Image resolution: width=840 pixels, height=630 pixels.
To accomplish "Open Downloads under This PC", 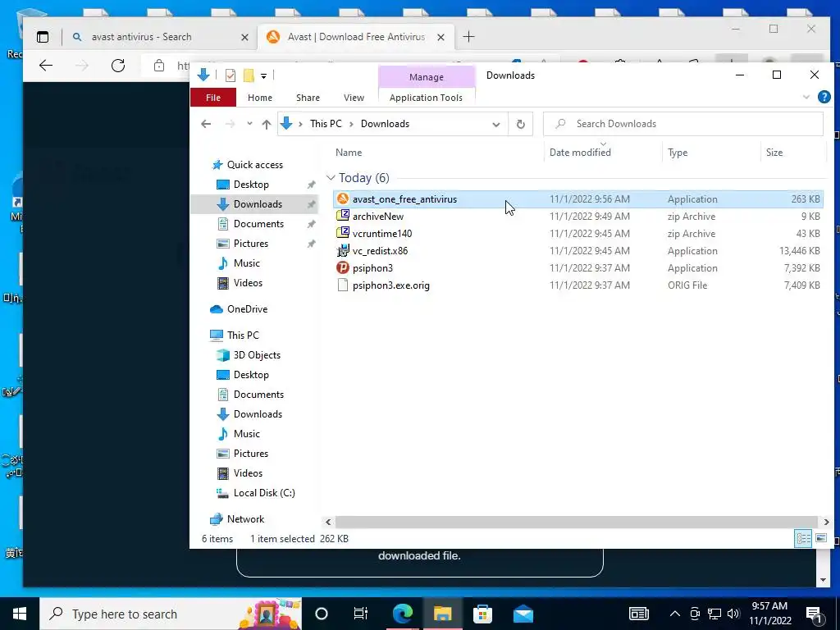I will (x=258, y=414).
